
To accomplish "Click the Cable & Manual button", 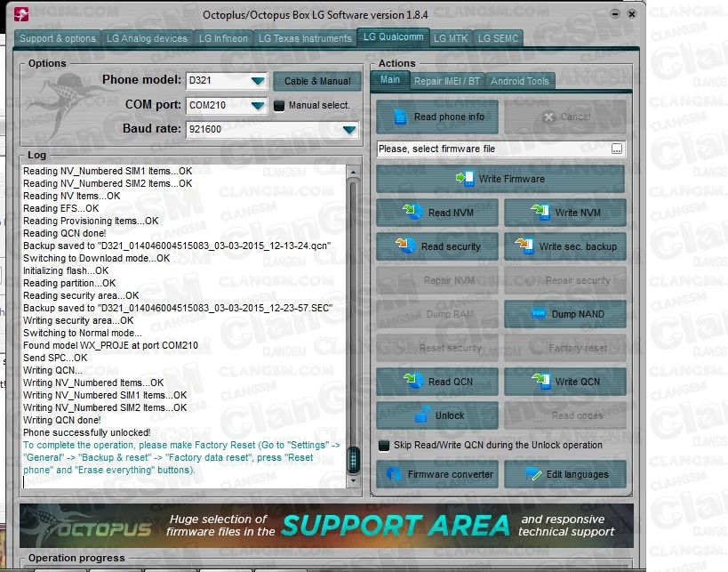I will point(317,81).
